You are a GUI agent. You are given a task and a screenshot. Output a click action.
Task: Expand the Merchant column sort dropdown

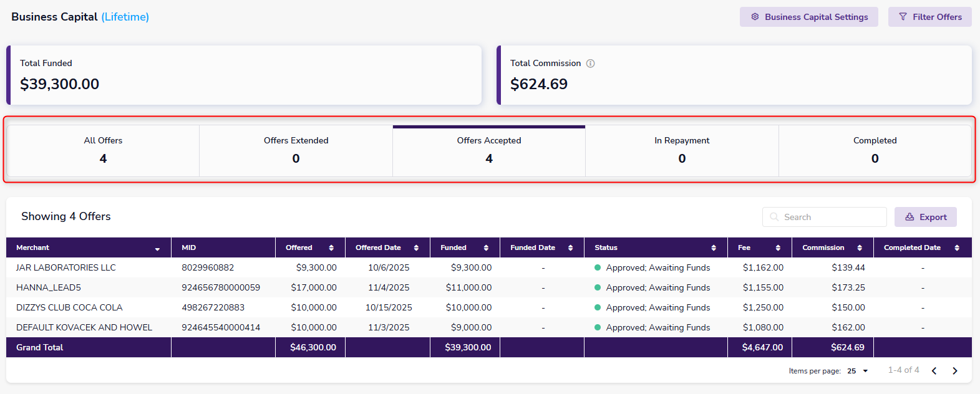[157, 249]
